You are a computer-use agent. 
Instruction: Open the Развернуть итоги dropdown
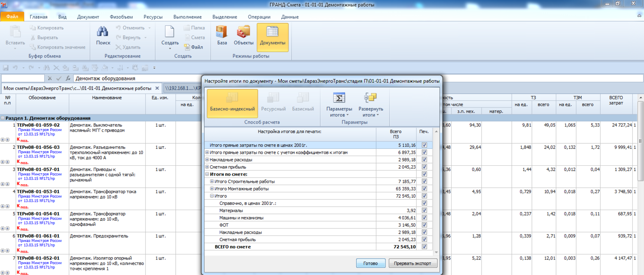370,105
